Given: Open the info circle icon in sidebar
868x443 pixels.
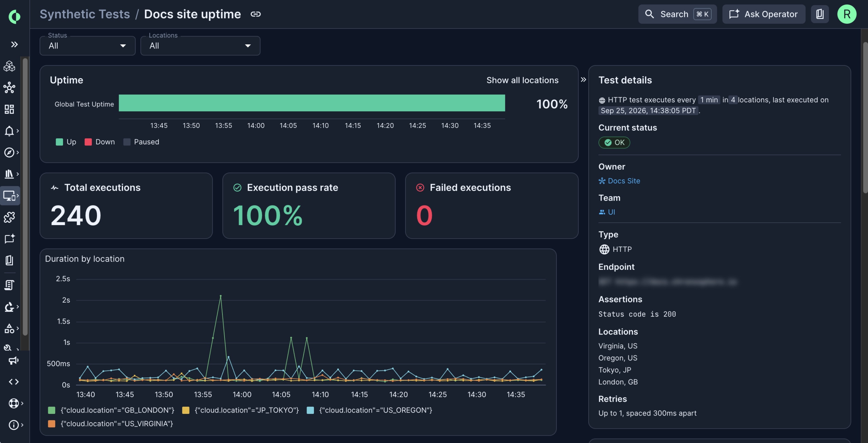Looking at the screenshot, I should tap(14, 425).
